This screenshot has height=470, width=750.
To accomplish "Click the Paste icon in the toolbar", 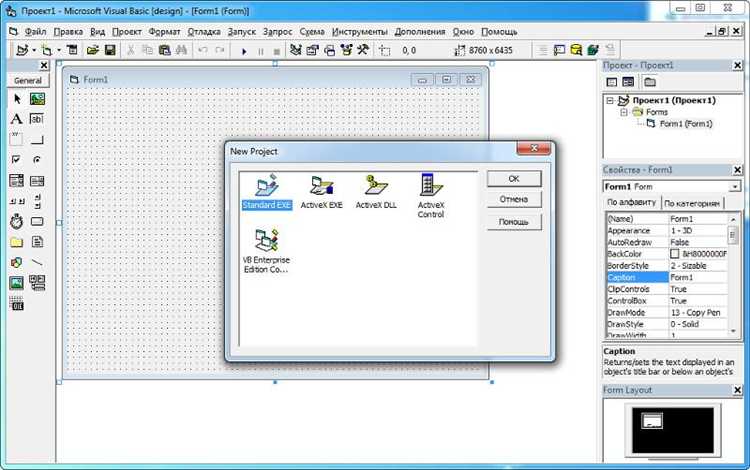I will (x=164, y=50).
